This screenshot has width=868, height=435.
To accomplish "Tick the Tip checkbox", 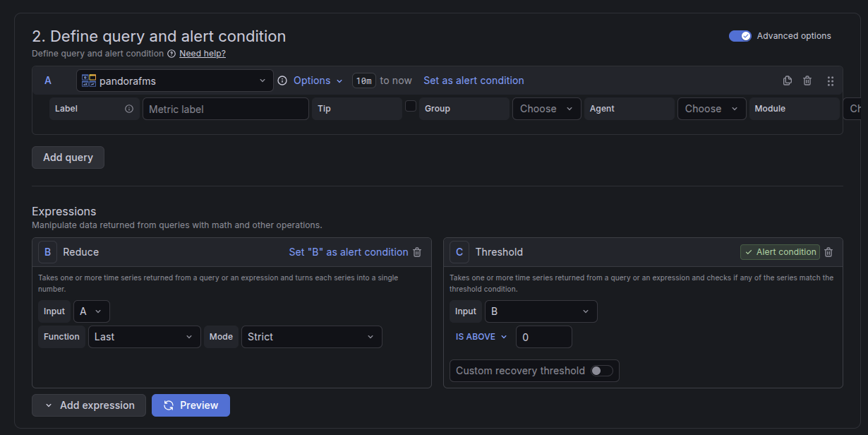I will tap(411, 106).
